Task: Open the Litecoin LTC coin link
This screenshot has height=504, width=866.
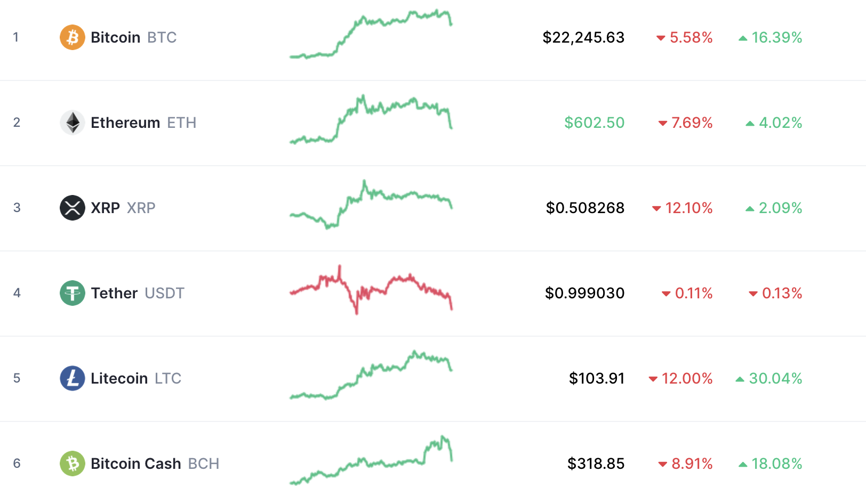Action: click(x=136, y=378)
